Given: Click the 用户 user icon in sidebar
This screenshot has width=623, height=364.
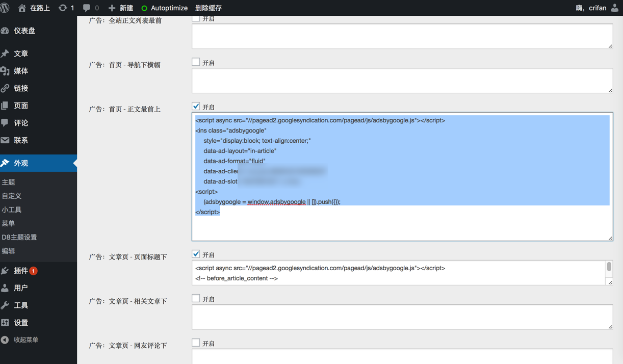Looking at the screenshot, I should click(5, 288).
